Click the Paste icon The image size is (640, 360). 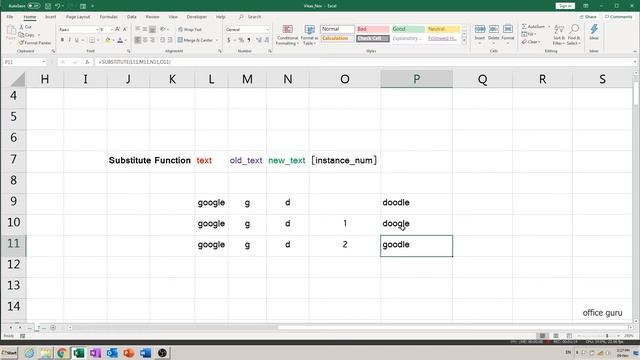[x=11, y=31]
